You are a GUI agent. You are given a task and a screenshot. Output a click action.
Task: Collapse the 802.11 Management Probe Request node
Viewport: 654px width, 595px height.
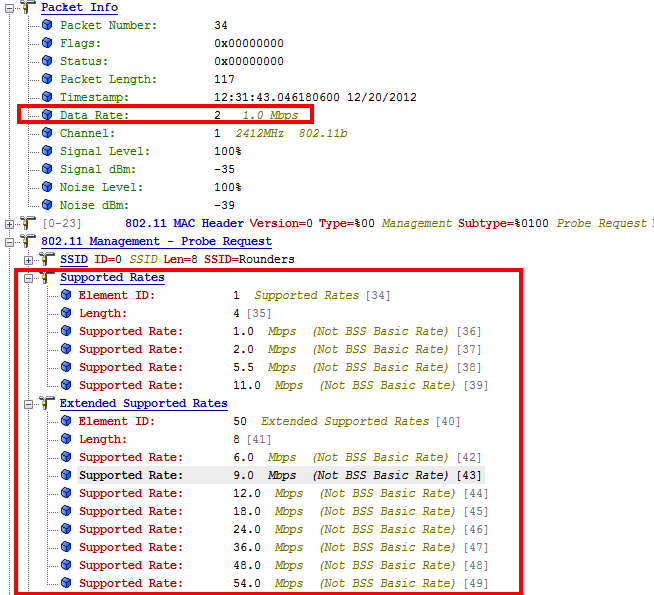click(x=9, y=242)
